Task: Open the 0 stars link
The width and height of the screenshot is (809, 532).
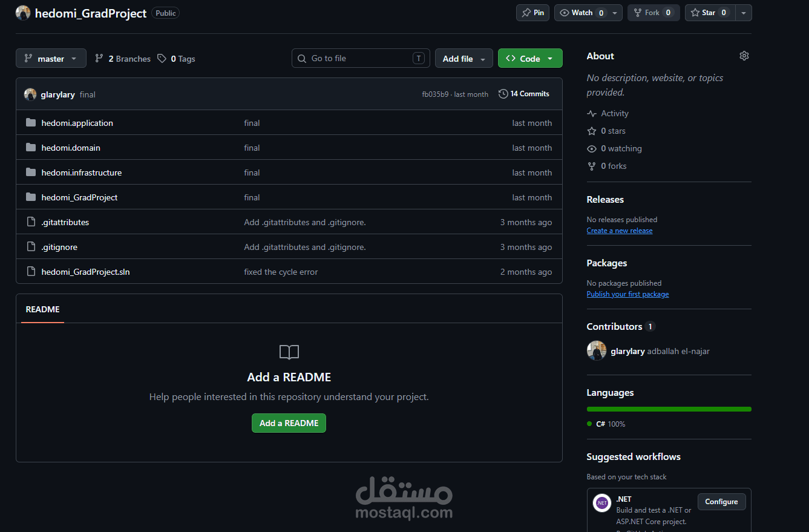Action: click(606, 131)
